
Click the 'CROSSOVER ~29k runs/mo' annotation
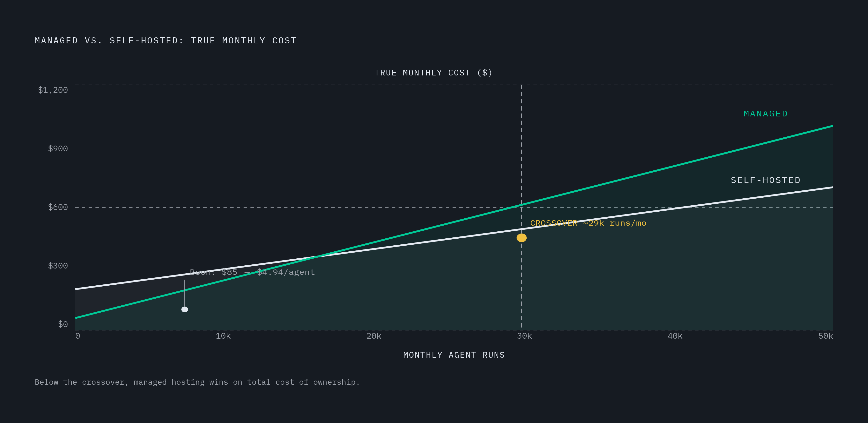point(588,223)
